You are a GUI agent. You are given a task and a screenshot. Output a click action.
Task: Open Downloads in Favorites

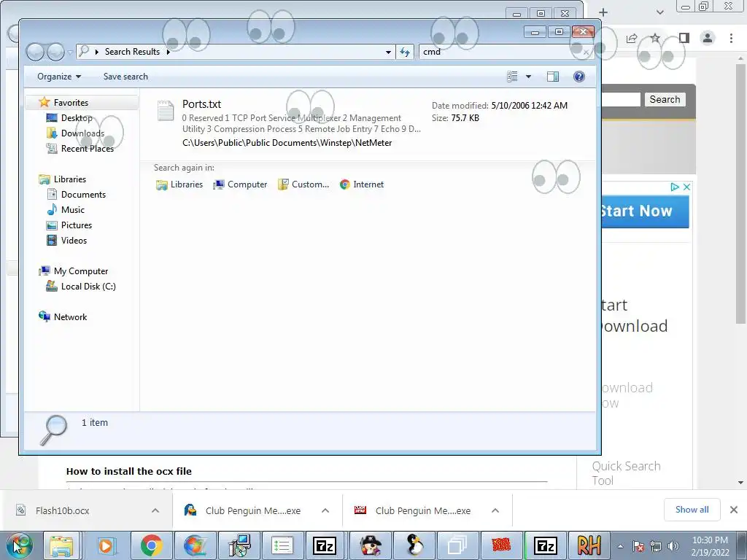click(82, 133)
